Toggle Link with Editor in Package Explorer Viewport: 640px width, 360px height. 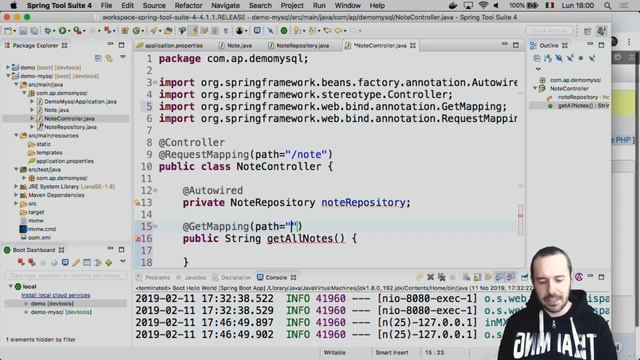(109, 58)
